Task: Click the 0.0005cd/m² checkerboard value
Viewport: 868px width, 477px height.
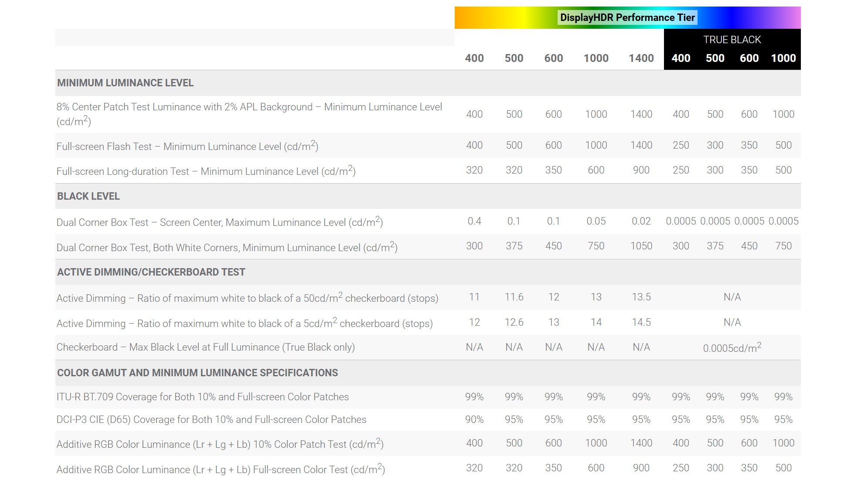Action: click(732, 348)
